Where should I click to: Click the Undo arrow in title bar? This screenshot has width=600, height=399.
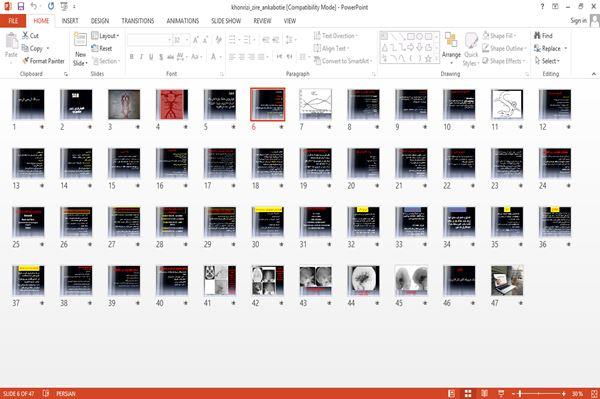coord(34,7)
